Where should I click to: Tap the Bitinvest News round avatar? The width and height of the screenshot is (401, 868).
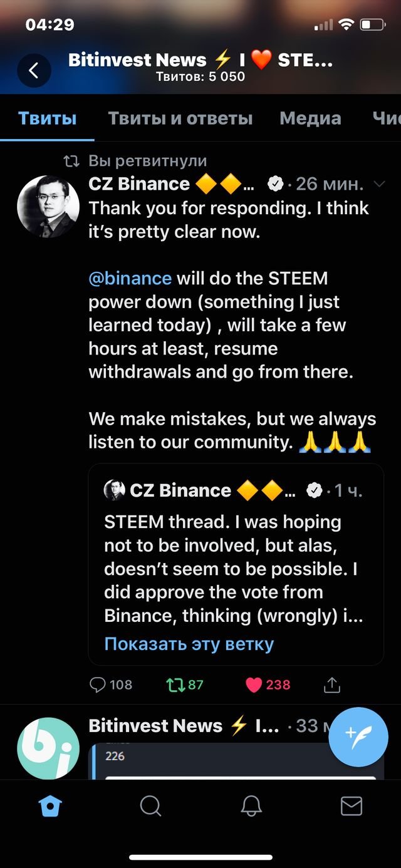pyautogui.click(x=48, y=748)
